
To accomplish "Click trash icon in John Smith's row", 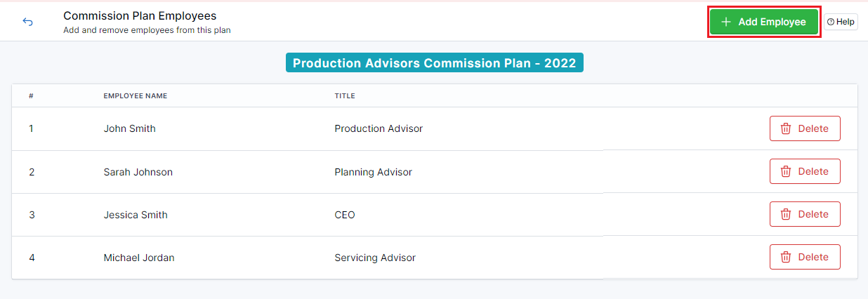I will (786, 128).
